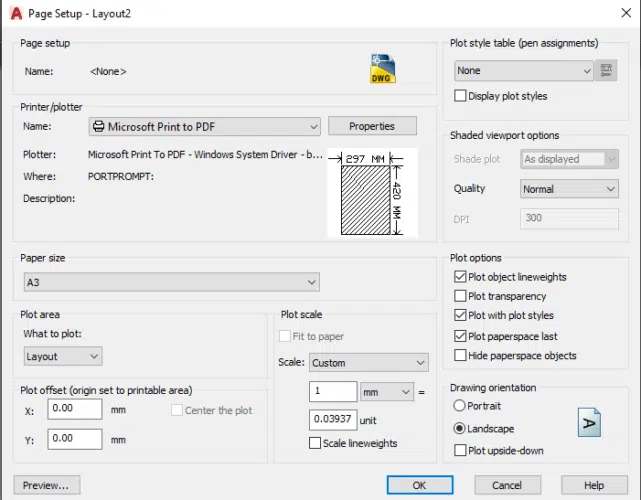
Task: Open the mm units dropdown
Action: (x=387, y=392)
